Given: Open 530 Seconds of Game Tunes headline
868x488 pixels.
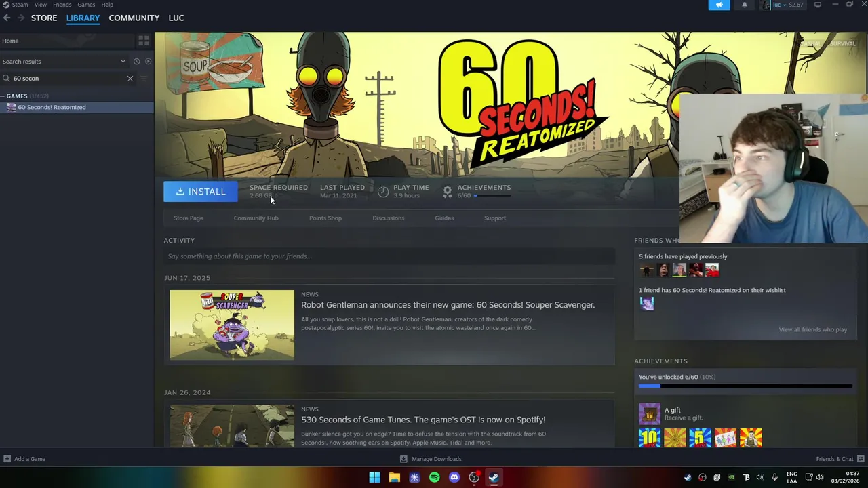Looking at the screenshot, I should pyautogui.click(x=423, y=420).
